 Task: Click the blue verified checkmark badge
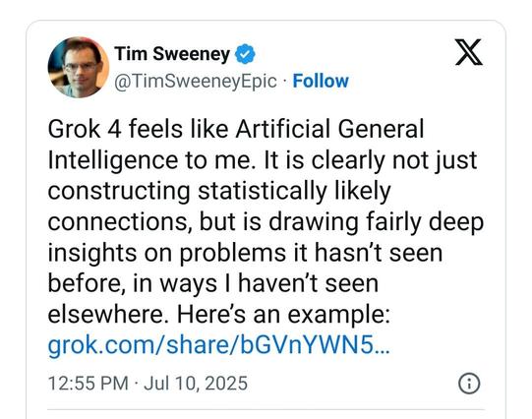[245, 54]
